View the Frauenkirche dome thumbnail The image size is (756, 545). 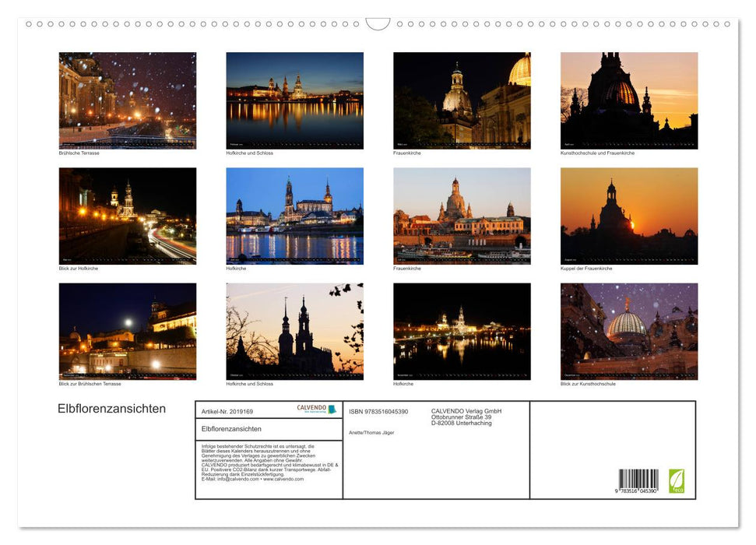coord(462,101)
